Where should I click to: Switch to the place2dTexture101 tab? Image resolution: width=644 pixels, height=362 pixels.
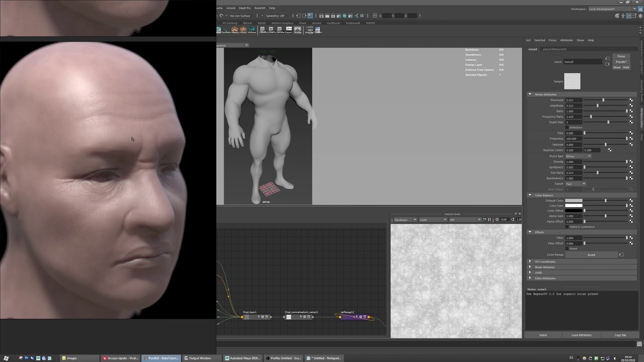tap(555, 49)
